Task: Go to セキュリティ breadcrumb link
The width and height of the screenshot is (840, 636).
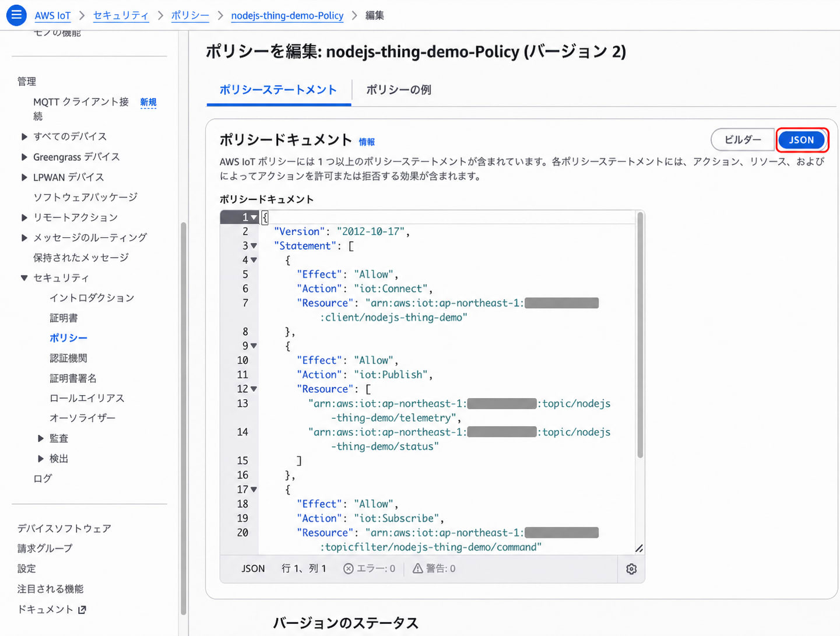Action: 121,16
